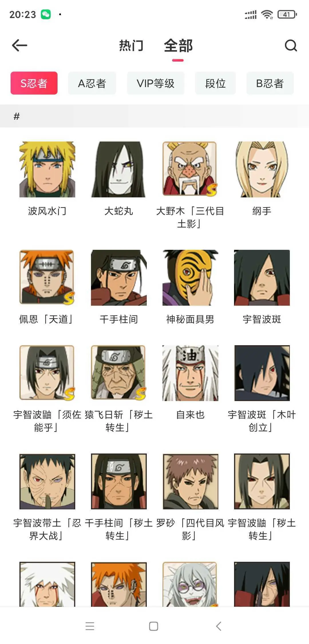Filter by 段位 category
The image size is (309, 644).
[215, 83]
